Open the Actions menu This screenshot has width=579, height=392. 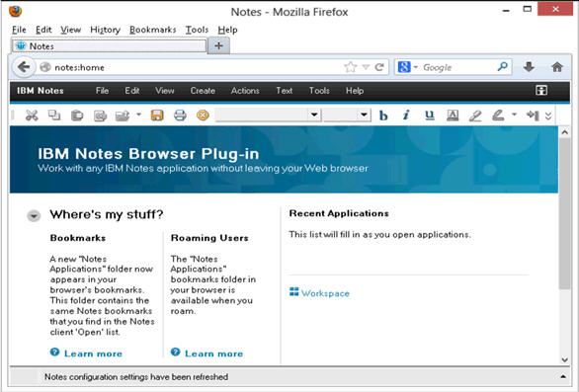[x=245, y=91]
